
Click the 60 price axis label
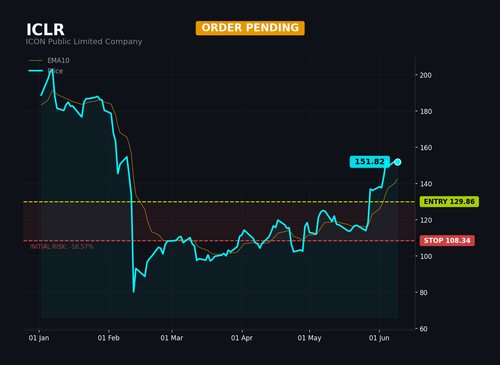click(x=424, y=329)
